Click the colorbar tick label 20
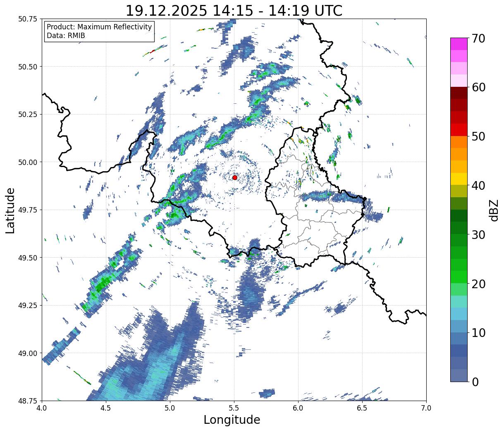 tap(478, 284)
